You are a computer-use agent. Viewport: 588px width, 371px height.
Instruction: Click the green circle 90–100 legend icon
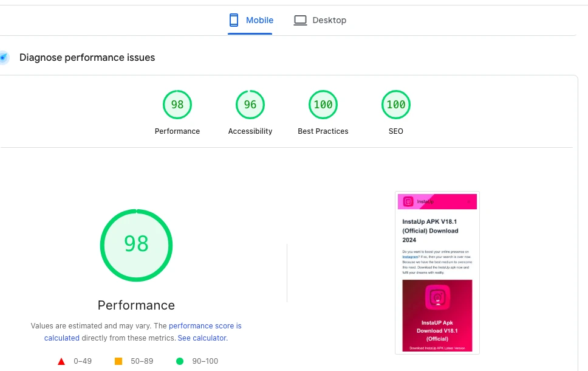click(x=179, y=361)
